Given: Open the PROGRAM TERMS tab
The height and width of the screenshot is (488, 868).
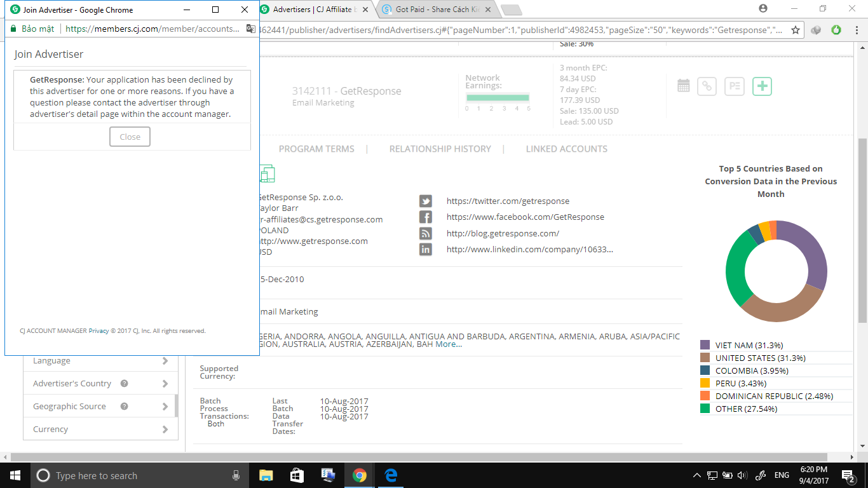Looking at the screenshot, I should click(x=316, y=149).
